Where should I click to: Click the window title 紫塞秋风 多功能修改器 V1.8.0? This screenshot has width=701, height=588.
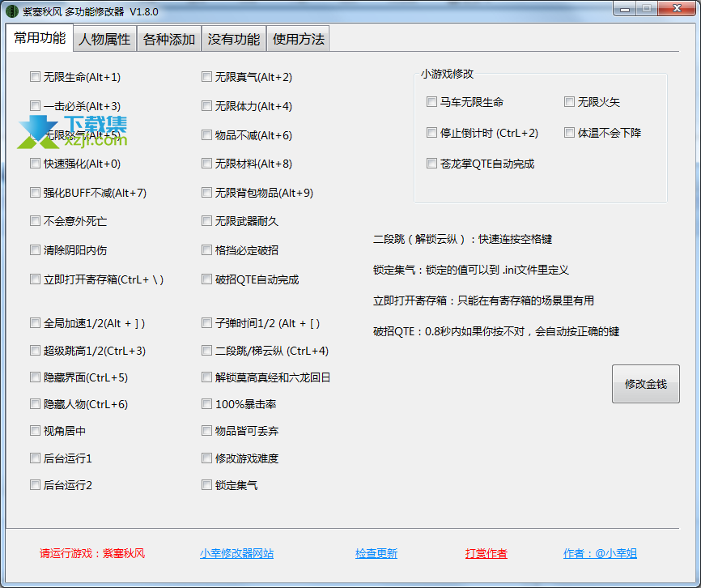point(91,11)
